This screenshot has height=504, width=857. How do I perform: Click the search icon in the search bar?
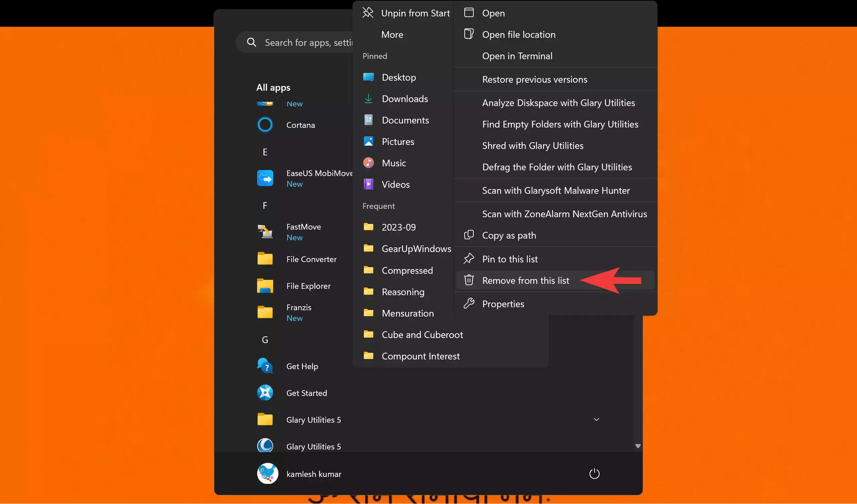pyautogui.click(x=252, y=42)
